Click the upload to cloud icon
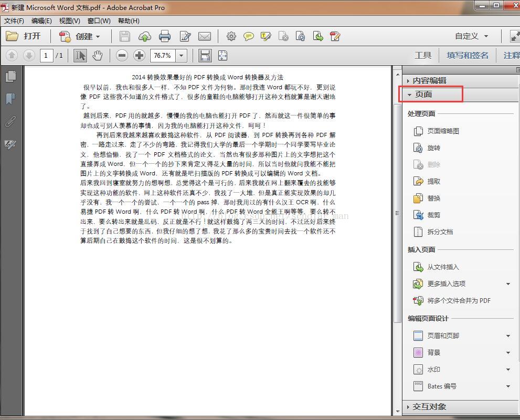Viewport: 520px width, 420px height. tap(145, 37)
